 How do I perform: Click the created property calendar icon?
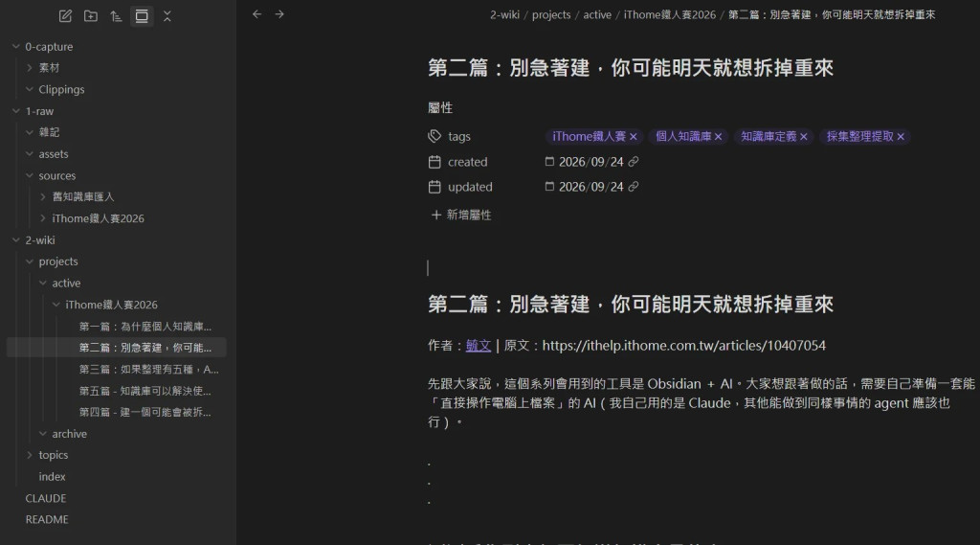point(434,162)
